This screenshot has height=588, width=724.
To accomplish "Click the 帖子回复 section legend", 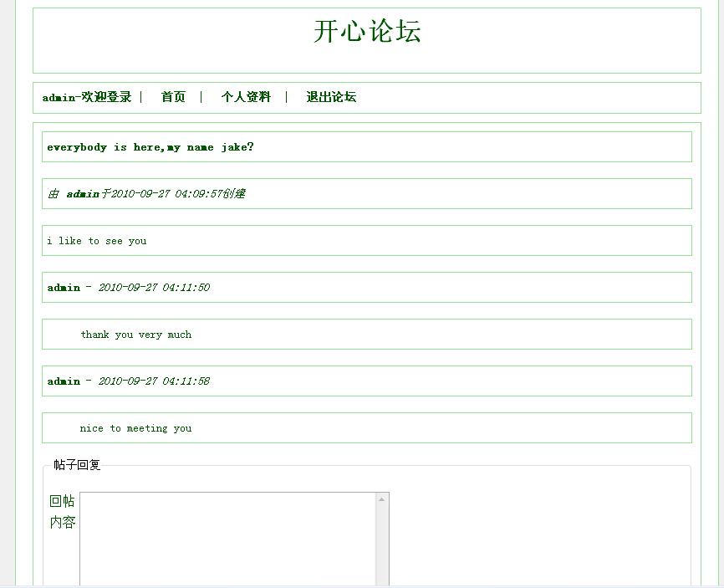I will pyautogui.click(x=77, y=465).
